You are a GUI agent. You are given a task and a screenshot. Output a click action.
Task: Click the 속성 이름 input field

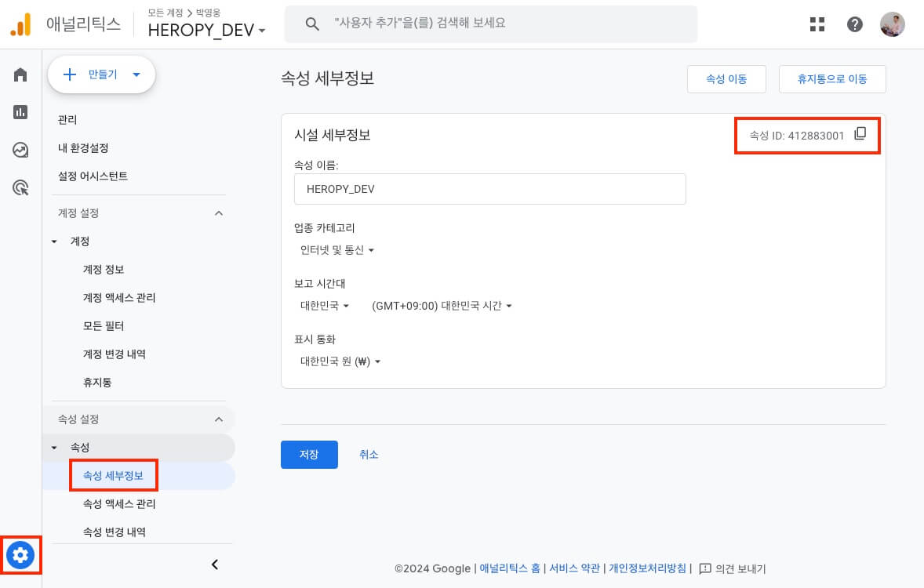[x=489, y=188]
